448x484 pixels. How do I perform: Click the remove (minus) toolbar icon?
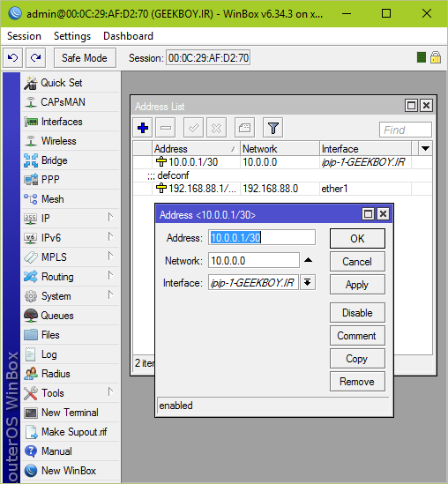click(166, 128)
